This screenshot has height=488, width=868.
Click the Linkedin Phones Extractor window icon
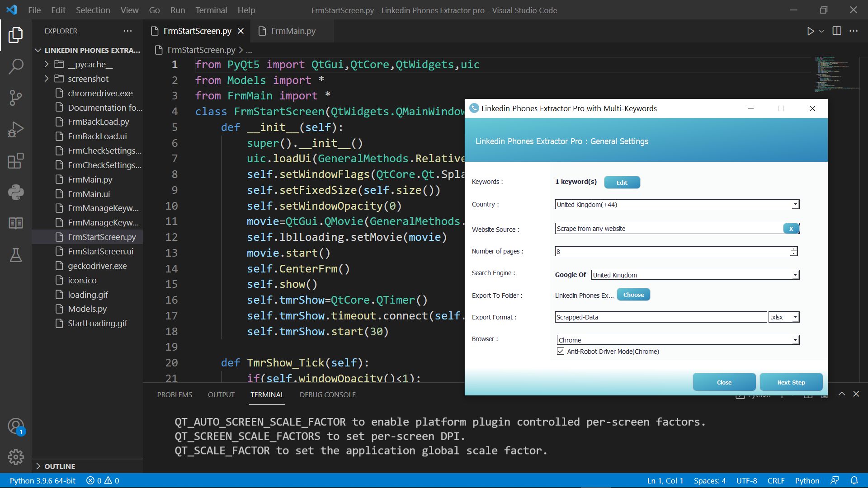pos(474,108)
